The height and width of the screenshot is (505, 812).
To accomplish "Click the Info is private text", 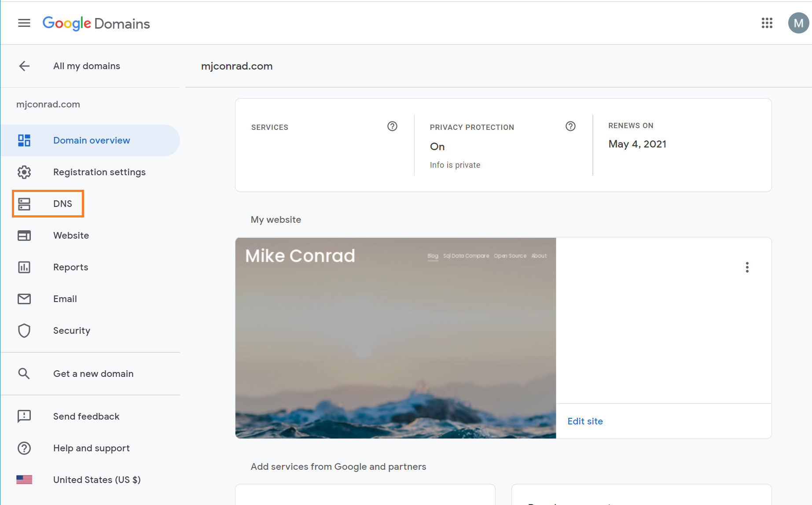I will point(455,165).
